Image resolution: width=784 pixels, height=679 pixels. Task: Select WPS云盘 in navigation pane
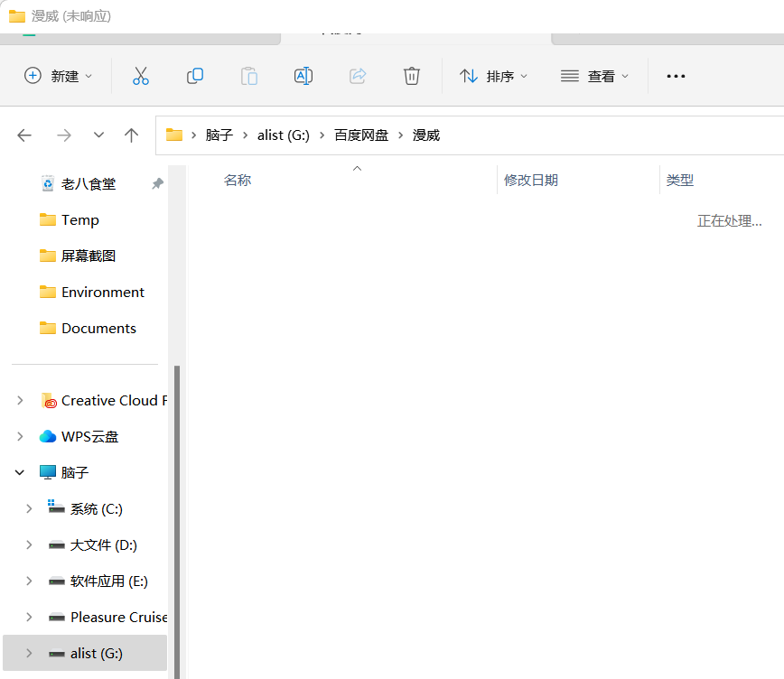tap(89, 437)
